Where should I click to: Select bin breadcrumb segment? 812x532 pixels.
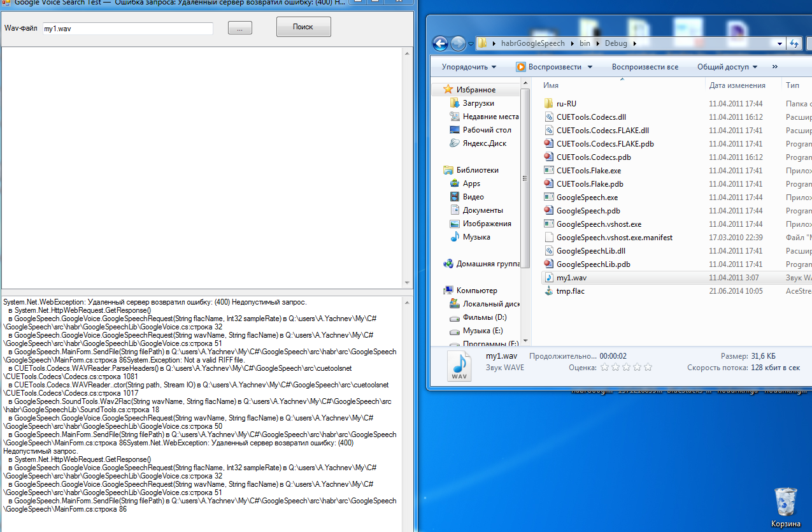pyautogui.click(x=585, y=43)
